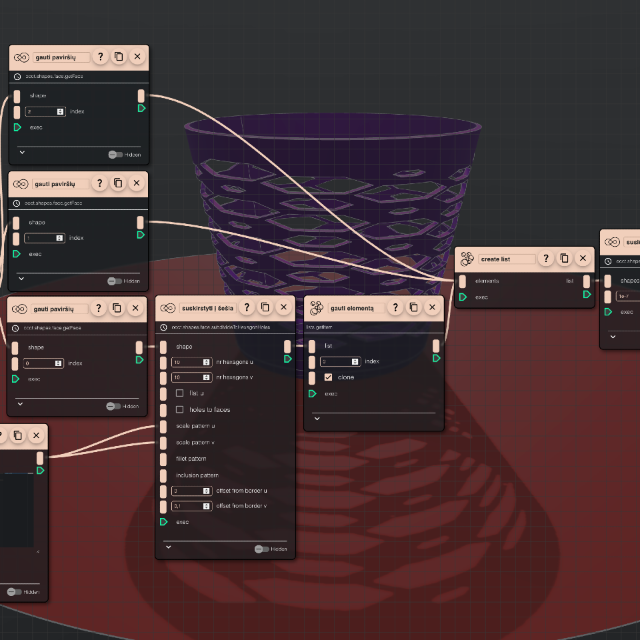Click the clock icon beside subdivideToHexagonHoles path
640x640 pixels.
point(164,327)
